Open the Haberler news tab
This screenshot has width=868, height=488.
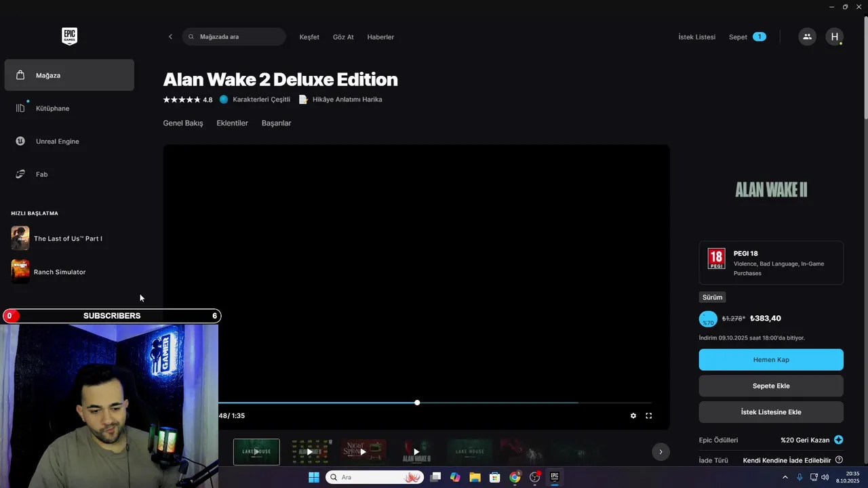click(x=380, y=37)
